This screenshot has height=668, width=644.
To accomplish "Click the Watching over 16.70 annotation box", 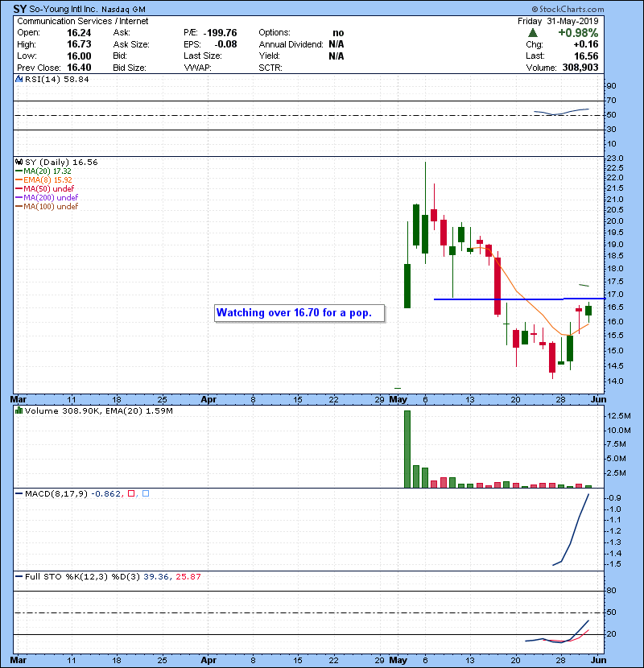I will (299, 313).
